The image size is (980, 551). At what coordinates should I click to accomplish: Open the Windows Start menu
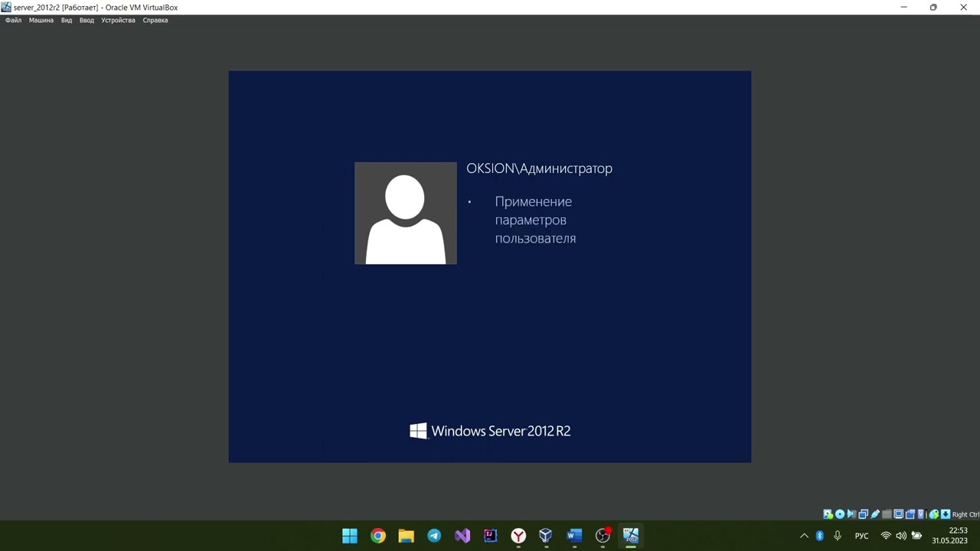click(x=350, y=536)
